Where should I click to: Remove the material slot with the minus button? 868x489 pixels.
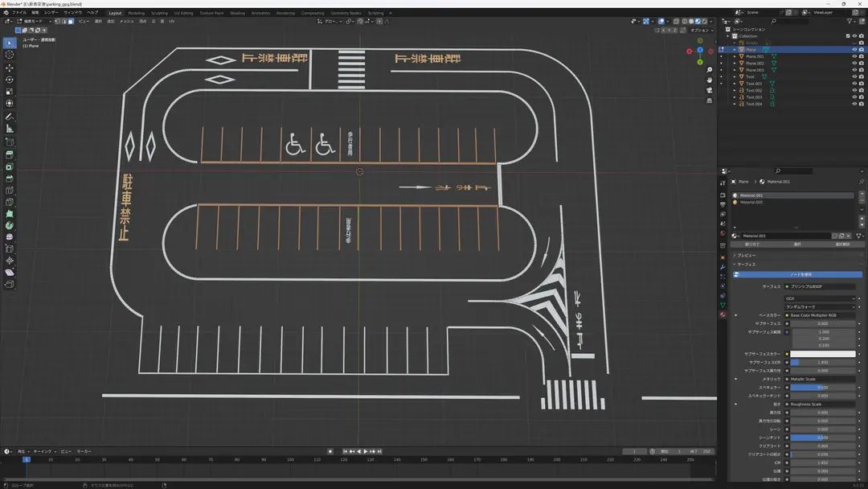click(x=862, y=200)
